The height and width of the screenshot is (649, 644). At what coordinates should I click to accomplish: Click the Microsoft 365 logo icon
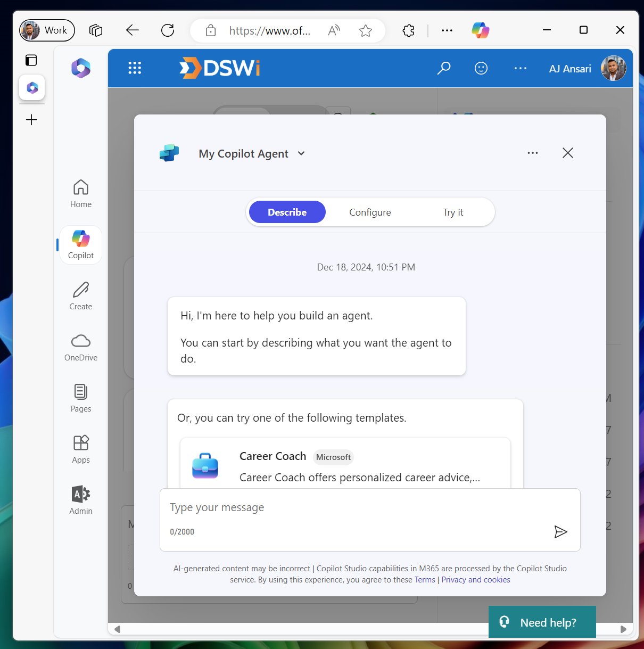coord(81,68)
